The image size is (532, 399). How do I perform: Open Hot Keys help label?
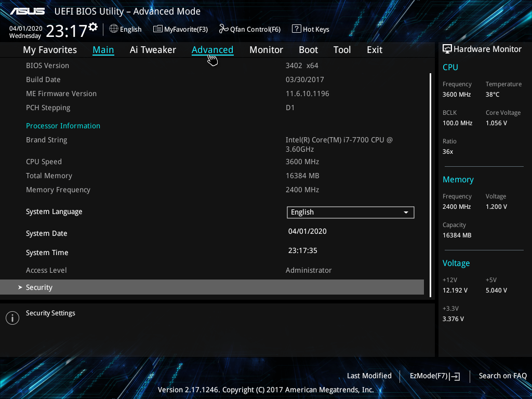316,29
